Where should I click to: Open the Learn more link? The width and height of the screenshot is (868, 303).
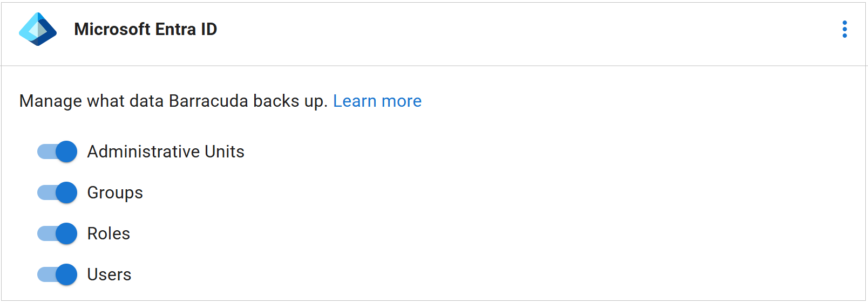coord(377,101)
